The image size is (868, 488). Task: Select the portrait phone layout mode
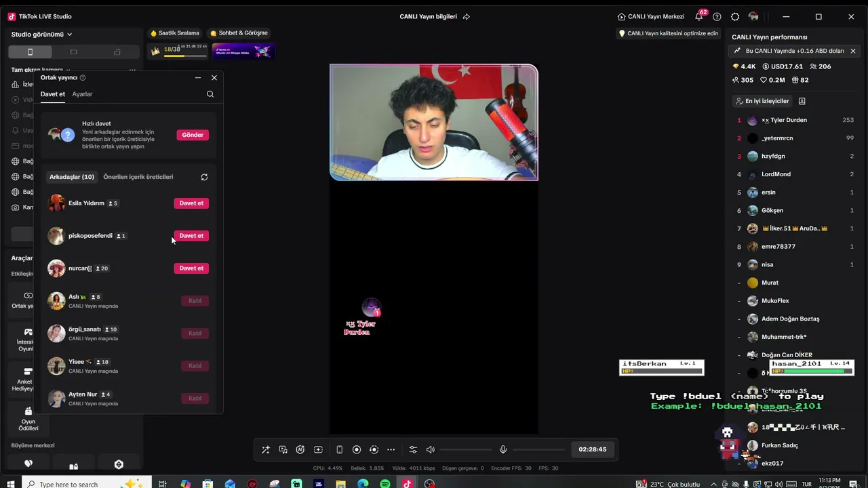[x=30, y=52]
